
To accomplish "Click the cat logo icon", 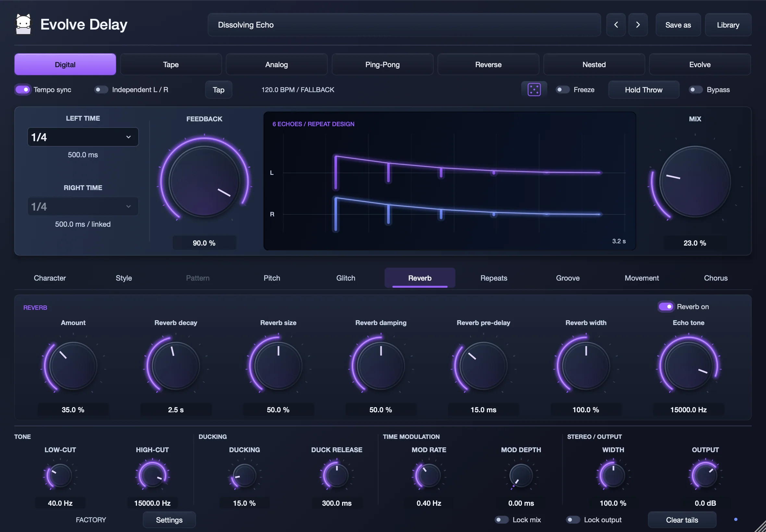I will 23,24.
